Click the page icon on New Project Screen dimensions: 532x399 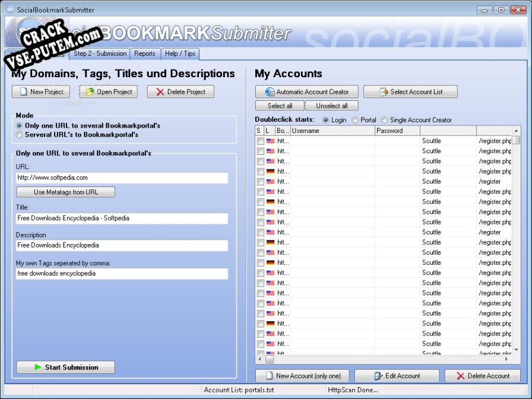(23, 91)
